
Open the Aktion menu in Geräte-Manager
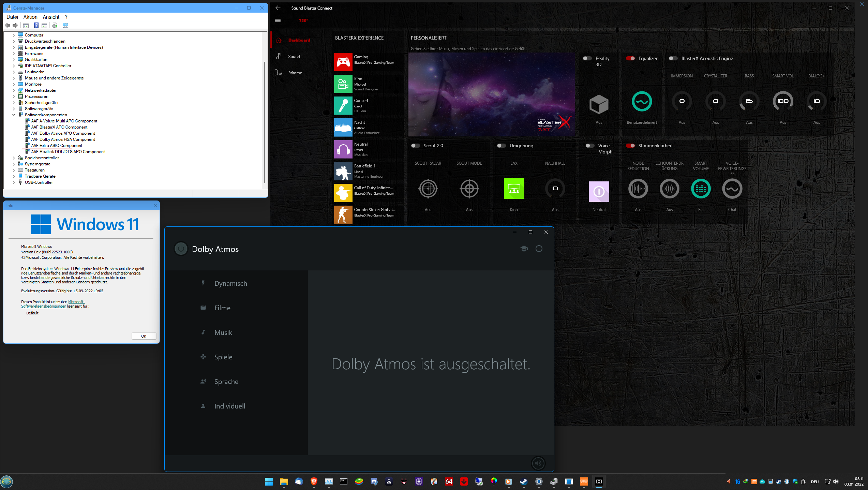point(30,17)
